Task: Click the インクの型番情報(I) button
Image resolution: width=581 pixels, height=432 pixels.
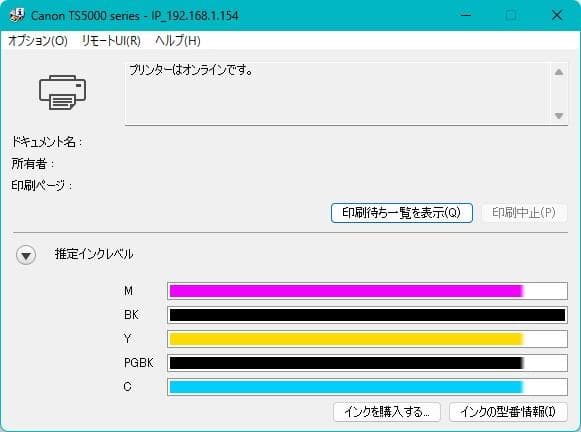Action: pos(508,412)
